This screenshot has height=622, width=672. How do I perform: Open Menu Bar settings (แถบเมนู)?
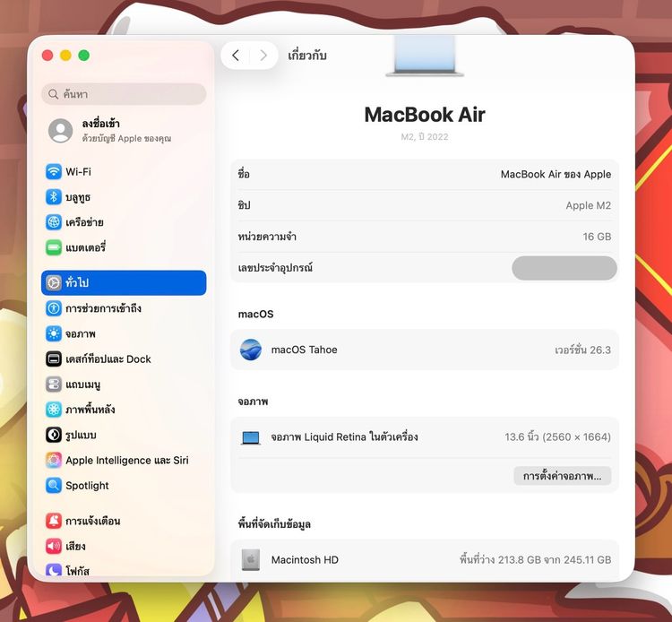pos(124,384)
